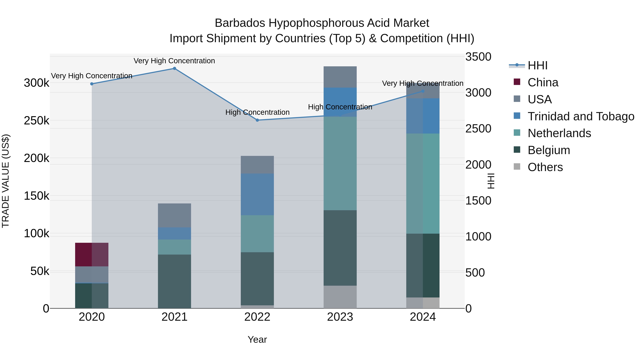644x362 pixels.
Task: Click the Netherlands bar segment for 2024
Action: click(423, 184)
